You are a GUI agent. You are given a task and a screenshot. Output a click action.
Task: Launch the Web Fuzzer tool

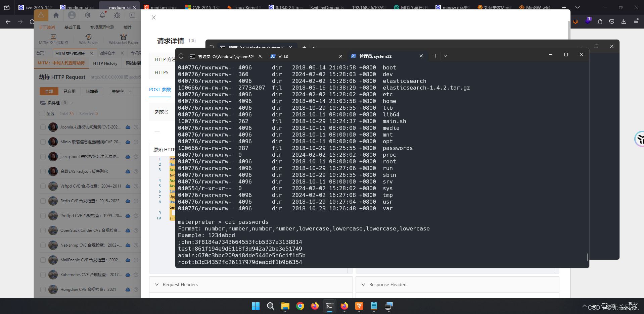[x=89, y=39]
